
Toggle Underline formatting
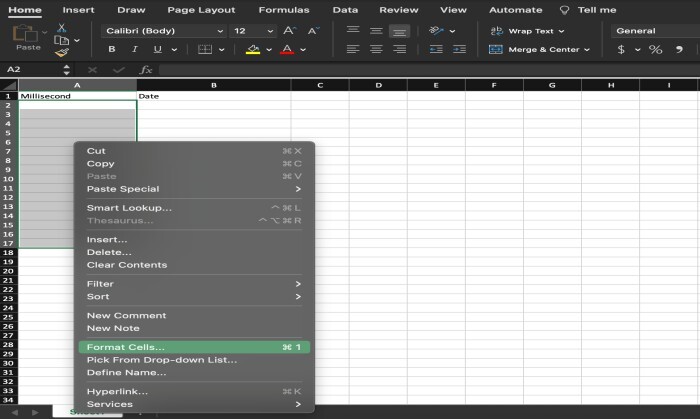[157, 49]
